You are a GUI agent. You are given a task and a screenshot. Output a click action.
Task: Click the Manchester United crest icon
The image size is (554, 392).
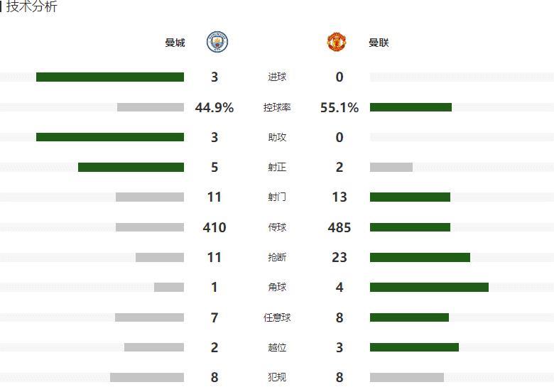click(x=337, y=42)
